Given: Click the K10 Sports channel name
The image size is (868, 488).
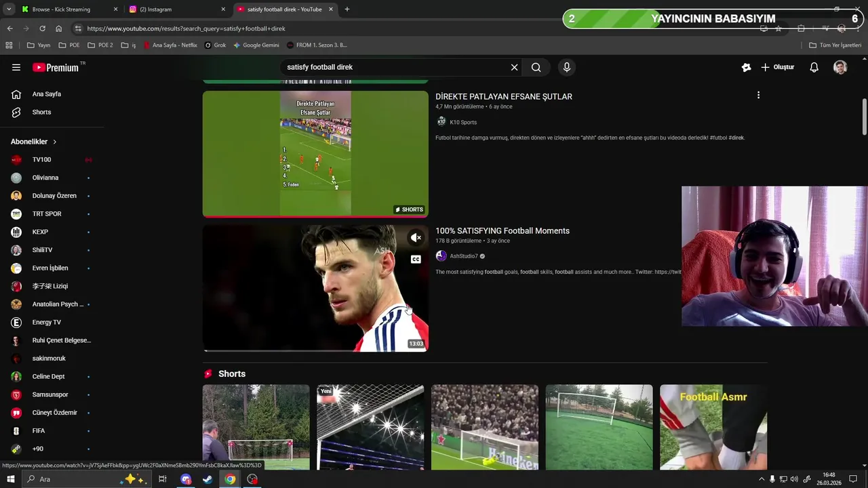Looking at the screenshot, I should [463, 123].
